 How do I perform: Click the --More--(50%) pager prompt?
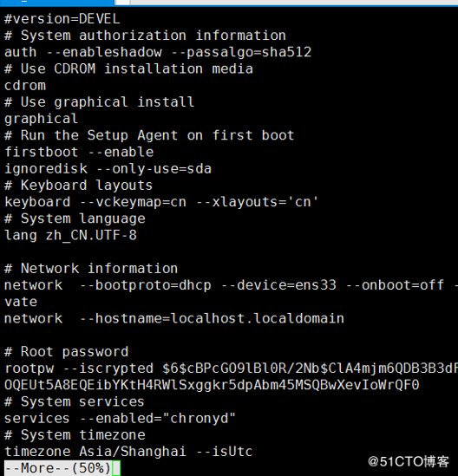[x=58, y=468]
